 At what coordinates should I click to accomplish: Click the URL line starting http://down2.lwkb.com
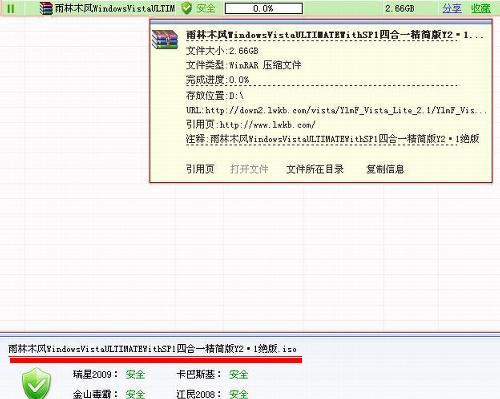point(336,110)
